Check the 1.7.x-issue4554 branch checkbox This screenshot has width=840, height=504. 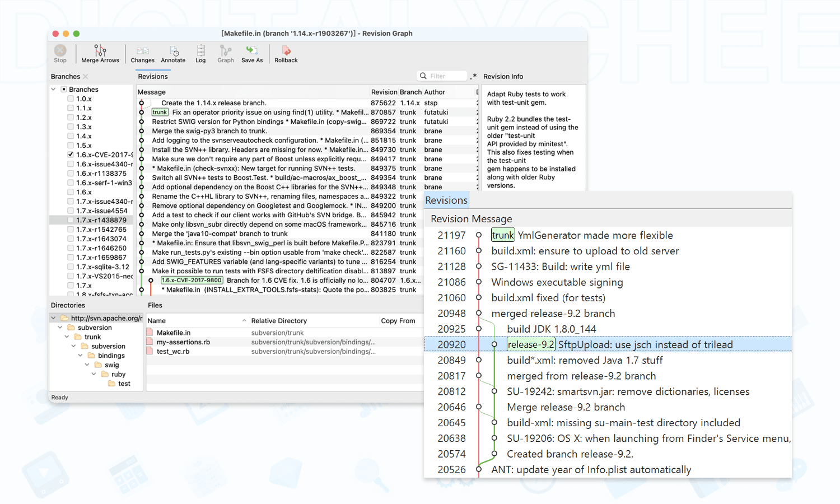[71, 211]
